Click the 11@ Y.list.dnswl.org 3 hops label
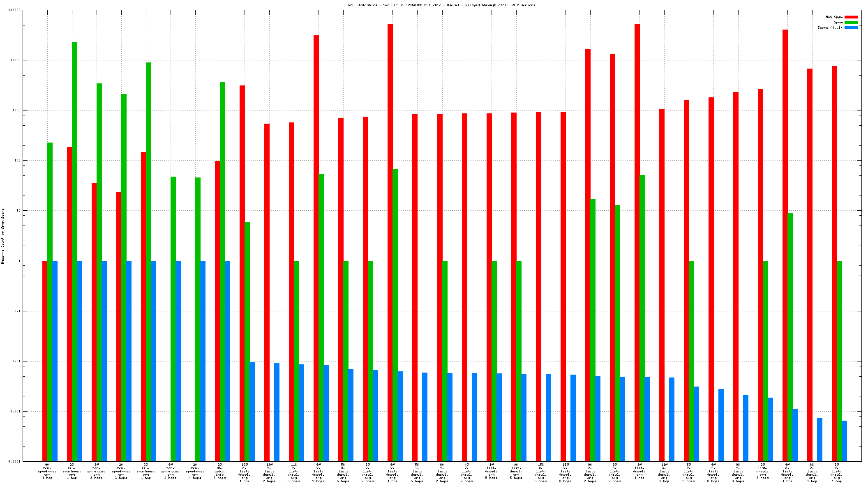Viewport: 868px width, 488px height. [294, 472]
